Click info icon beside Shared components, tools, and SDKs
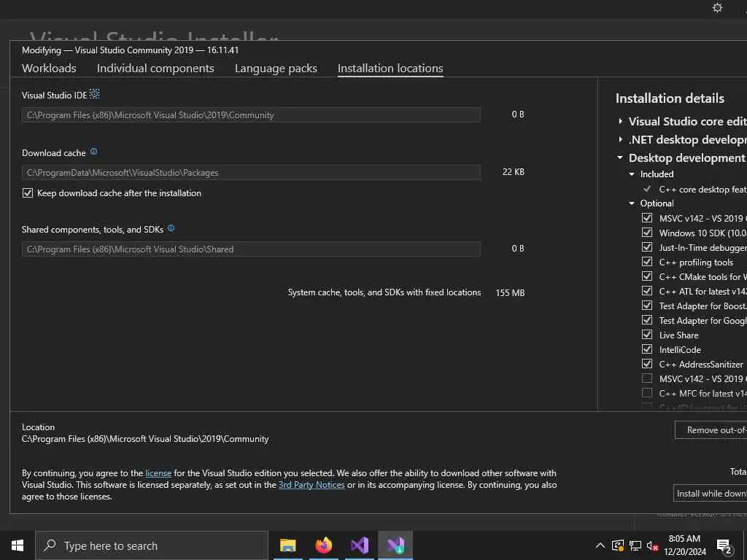Viewport: 747px width, 560px height. 171,228
